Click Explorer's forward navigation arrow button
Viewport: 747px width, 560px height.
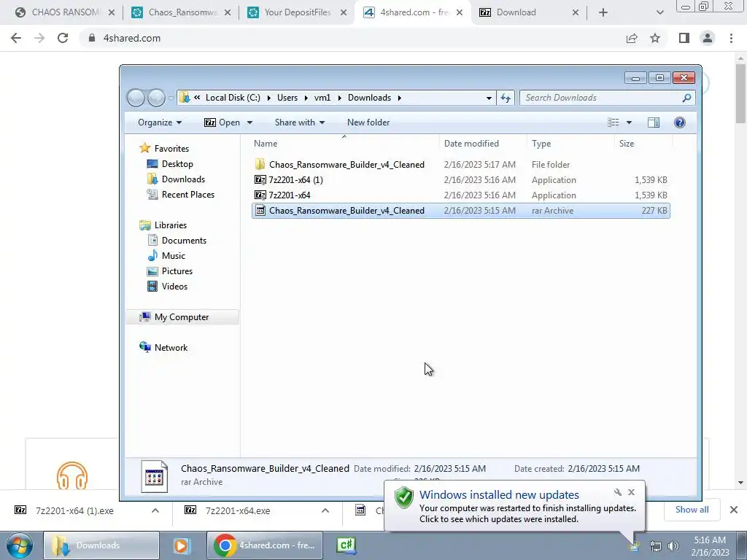coord(156,98)
